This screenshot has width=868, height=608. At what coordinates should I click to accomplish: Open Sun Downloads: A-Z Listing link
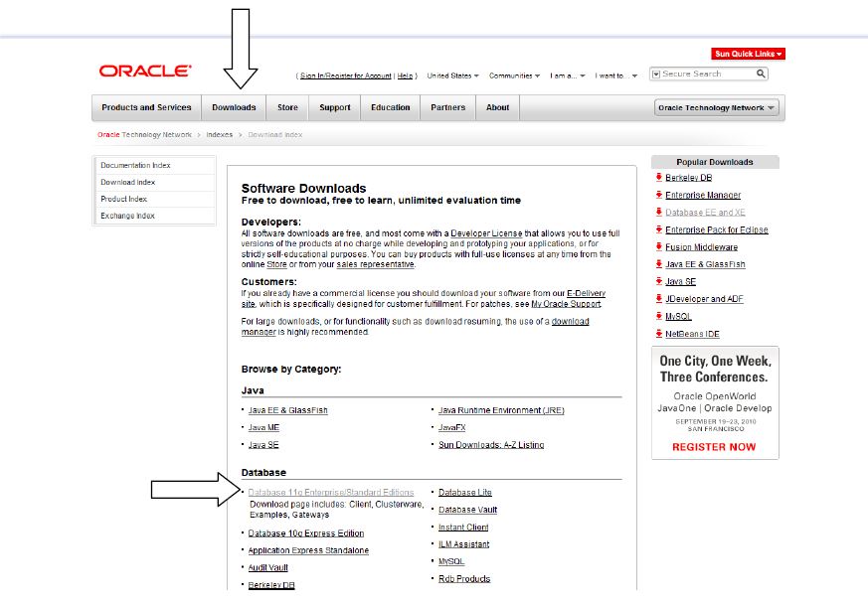tap(491, 445)
